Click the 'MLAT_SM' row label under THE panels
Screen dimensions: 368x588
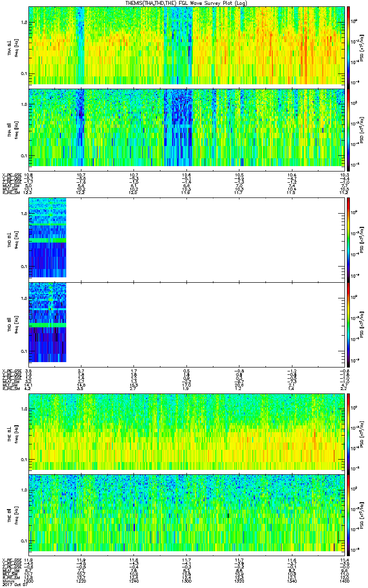[10, 571]
